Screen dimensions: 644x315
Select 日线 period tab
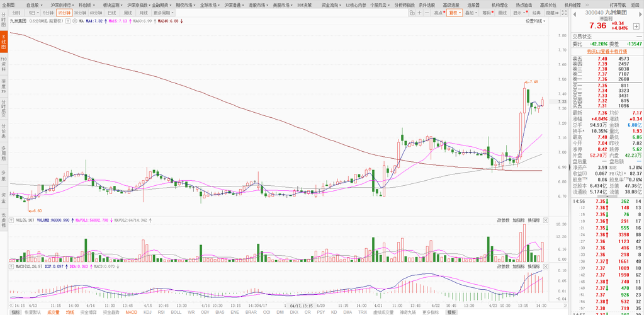[x=111, y=13]
